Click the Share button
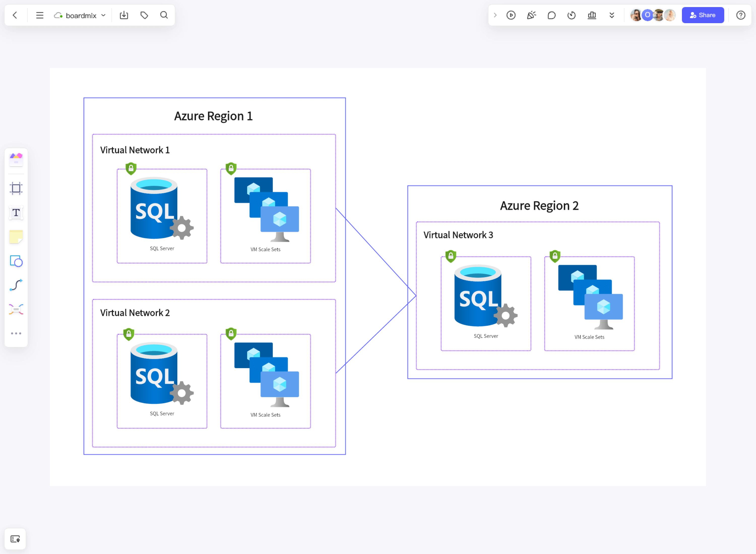756x554 pixels. click(x=703, y=15)
